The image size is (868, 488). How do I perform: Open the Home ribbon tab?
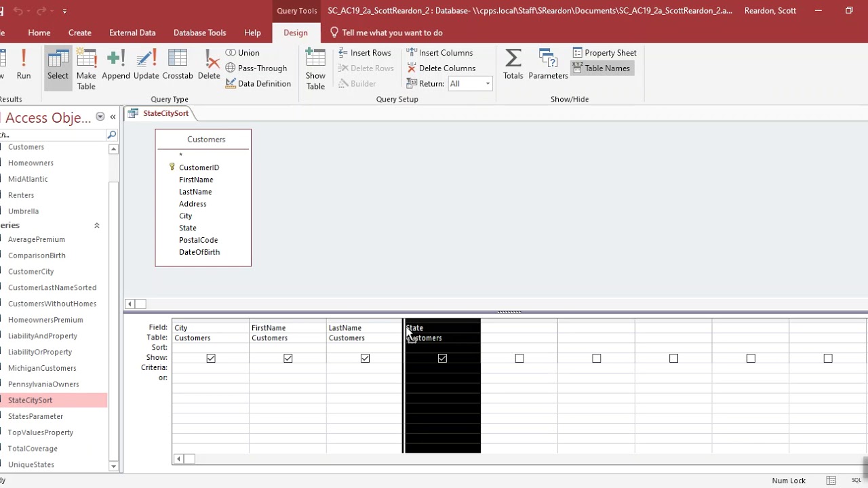click(39, 33)
